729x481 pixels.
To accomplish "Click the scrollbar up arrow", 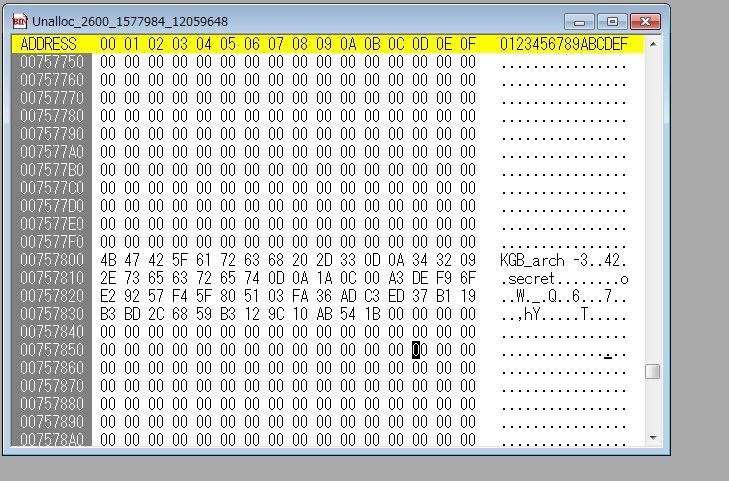I will point(653,44).
